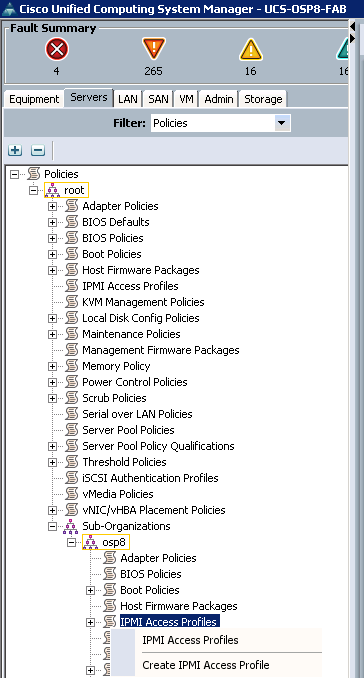Viewport: 364px width, 678px height.
Task: Click the collapse all minus toolbar icon
Action: click(38, 150)
